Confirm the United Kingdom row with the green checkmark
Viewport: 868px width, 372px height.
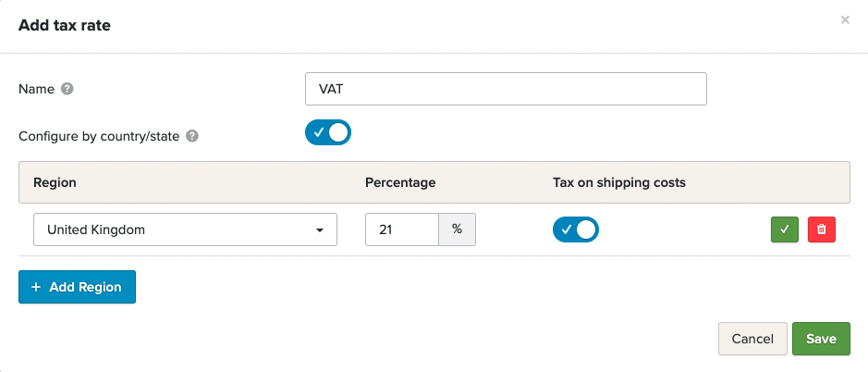tap(785, 229)
